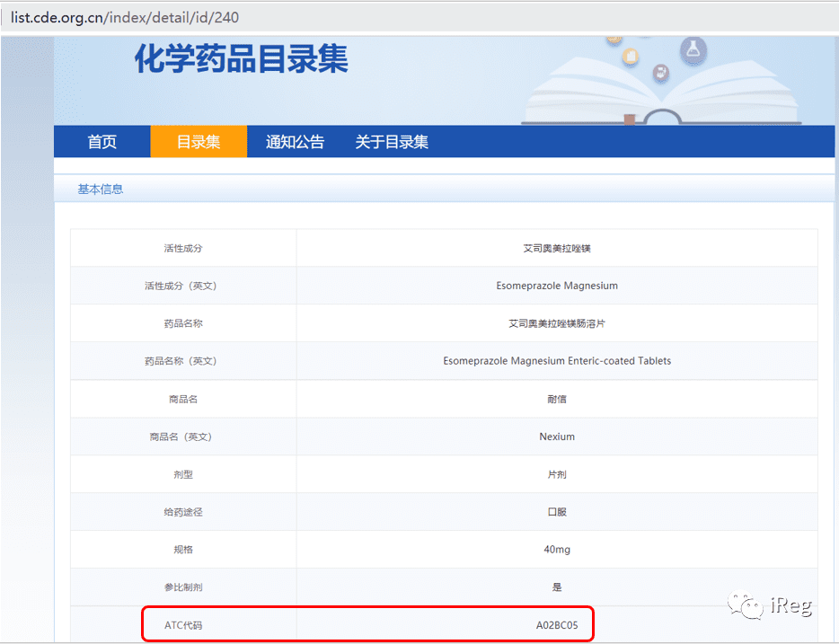
Task: Open the 首页 navigation tab
Action: [x=102, y=142]
